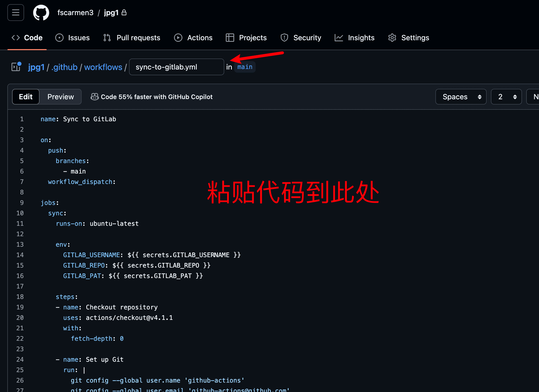The image size is (539, 392).
Task: Navigate to the workflows breadcrumb folder
Action: pos(103,67)
